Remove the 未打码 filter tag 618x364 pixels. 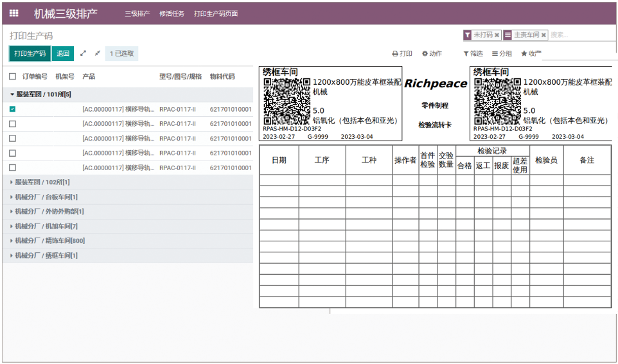[x=497, y=35]
